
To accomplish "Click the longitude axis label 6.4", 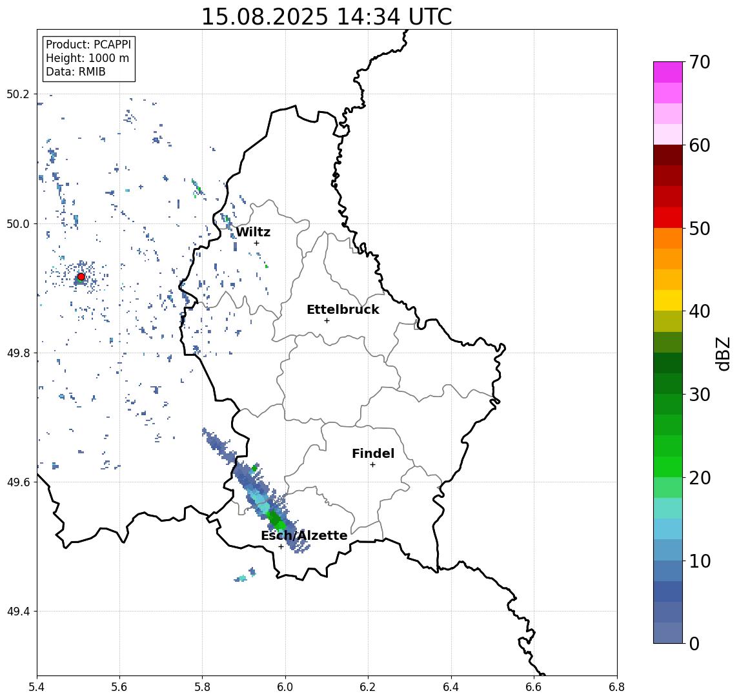I will (x=451, y=687).
